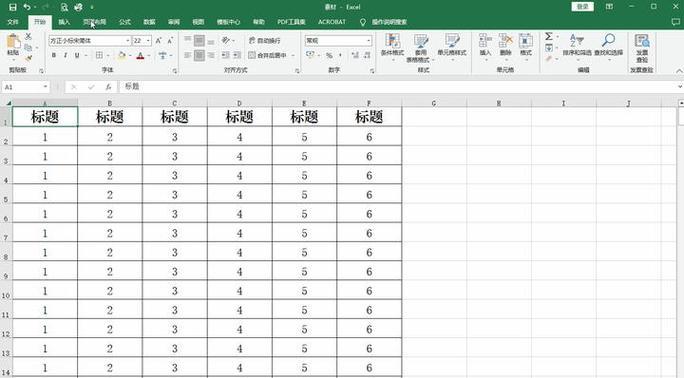Image resolution: width=684 pixels, height=378 pixels.
Task: Activate the Format Painter brush
Action: (28, 58)
